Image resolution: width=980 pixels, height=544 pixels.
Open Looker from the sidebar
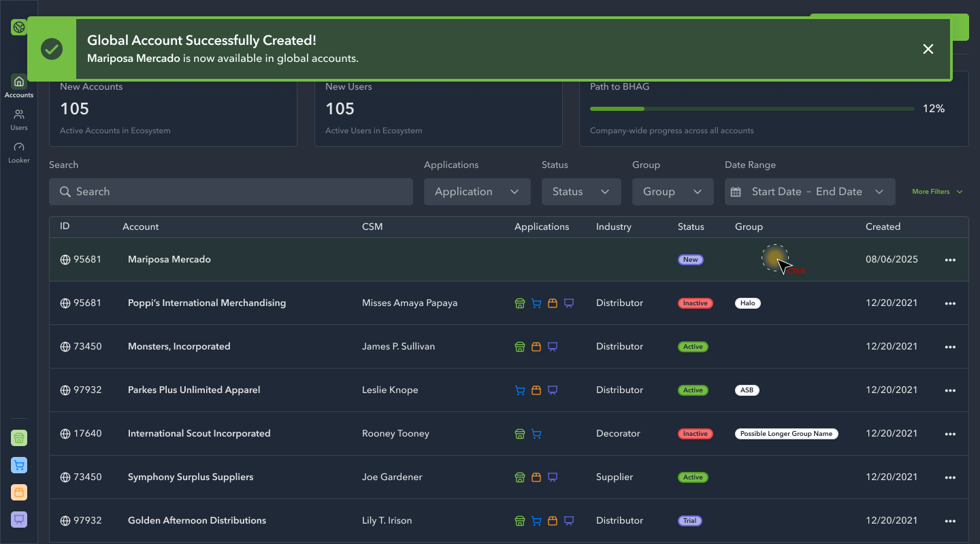coord(19,152)
